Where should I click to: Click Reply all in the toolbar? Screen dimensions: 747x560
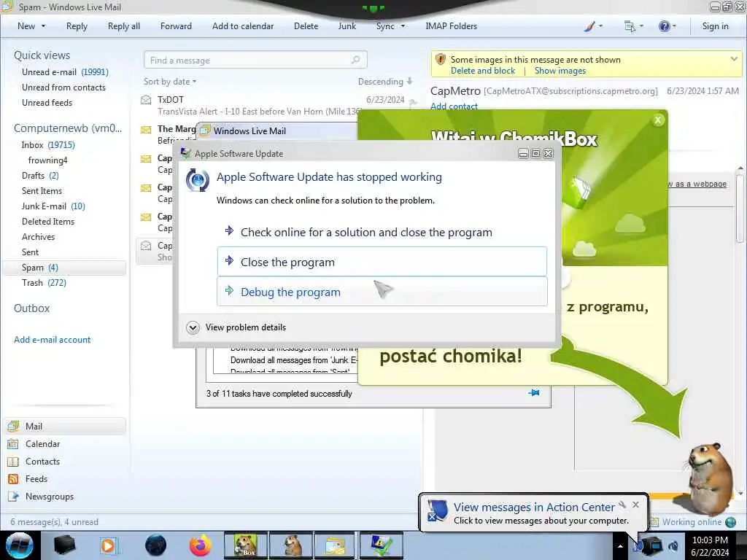point(124,26)
